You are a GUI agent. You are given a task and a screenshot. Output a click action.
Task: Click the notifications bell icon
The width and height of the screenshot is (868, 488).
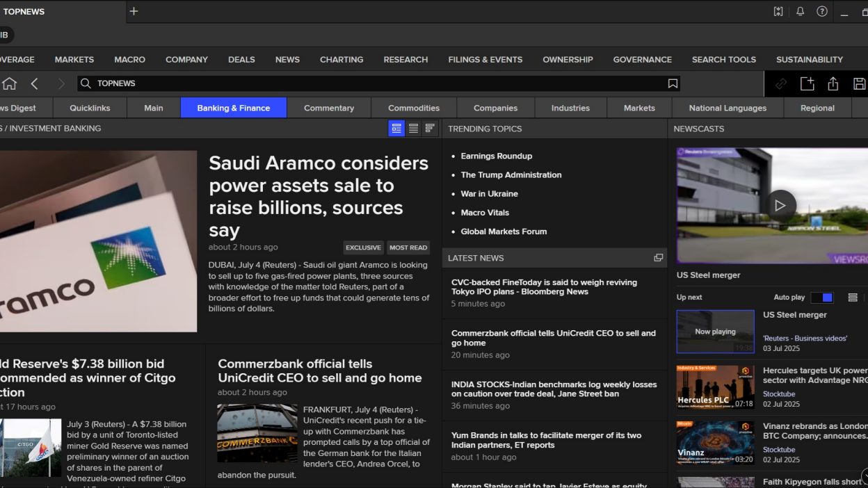tap(800, 11)
